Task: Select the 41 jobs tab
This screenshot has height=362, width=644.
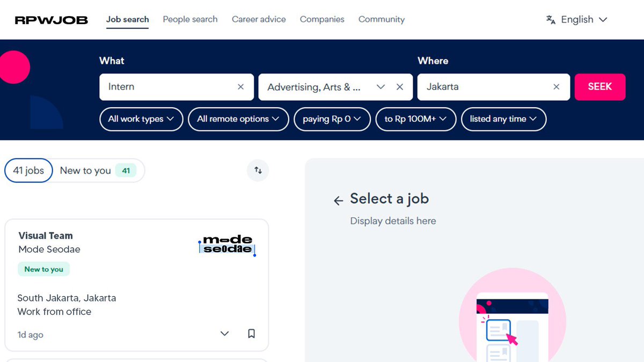Action: point(28,171)
